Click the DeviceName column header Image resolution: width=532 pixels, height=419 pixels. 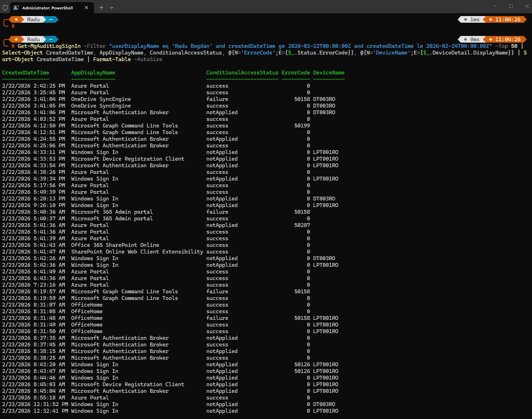tap(328, 73)
